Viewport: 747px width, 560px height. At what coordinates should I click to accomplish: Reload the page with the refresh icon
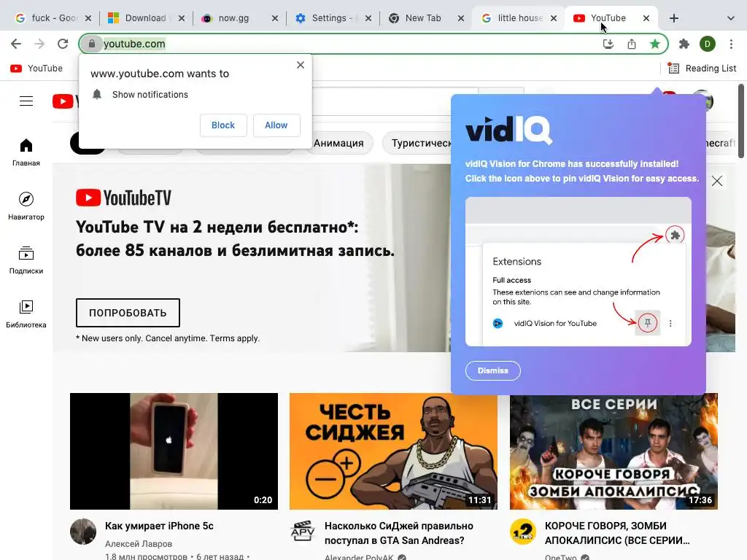(x=63, y=44)
